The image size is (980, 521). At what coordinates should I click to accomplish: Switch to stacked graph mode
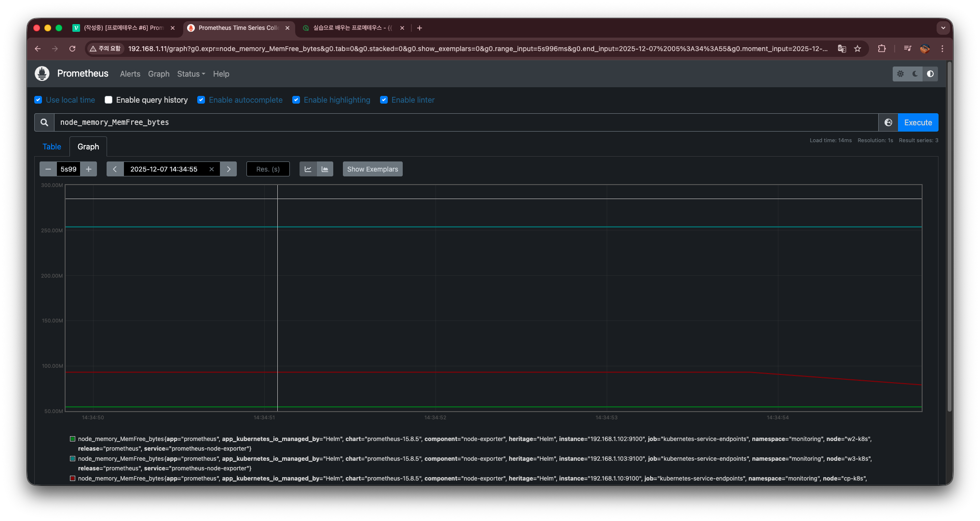point(325,169)
